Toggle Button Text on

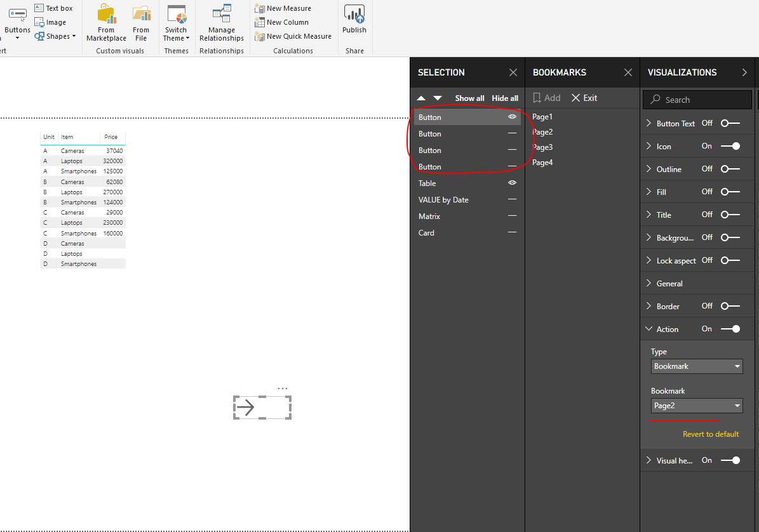coord(730,123)
